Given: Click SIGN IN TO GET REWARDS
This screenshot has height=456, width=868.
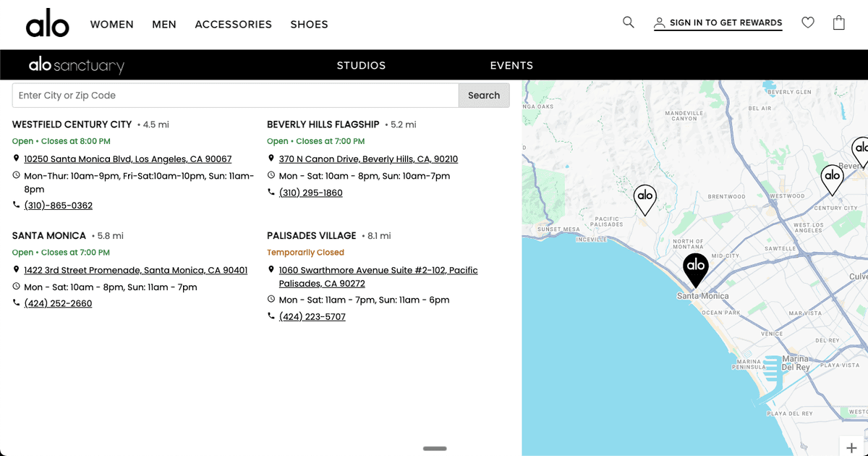Looking at the screenshot, I should point(718,23).
